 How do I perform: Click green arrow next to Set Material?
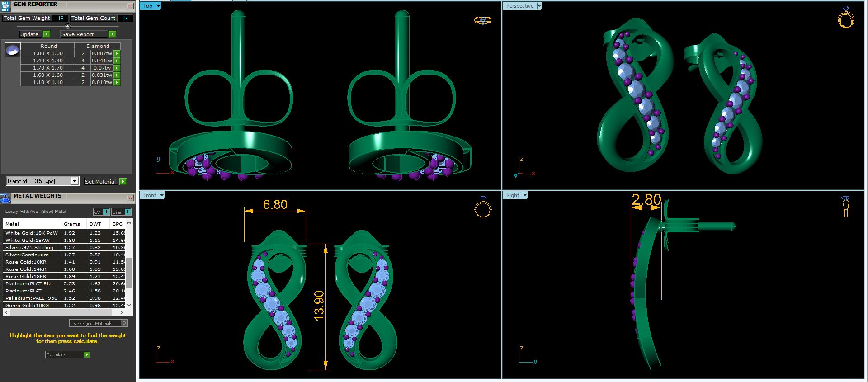pos(123,181)
